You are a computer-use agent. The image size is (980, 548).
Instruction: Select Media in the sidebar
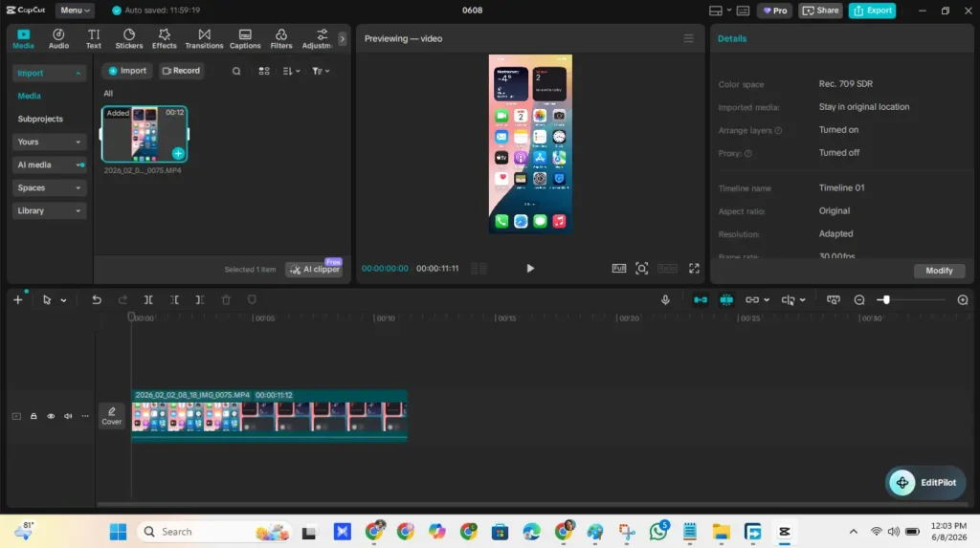tap(30, 96)
